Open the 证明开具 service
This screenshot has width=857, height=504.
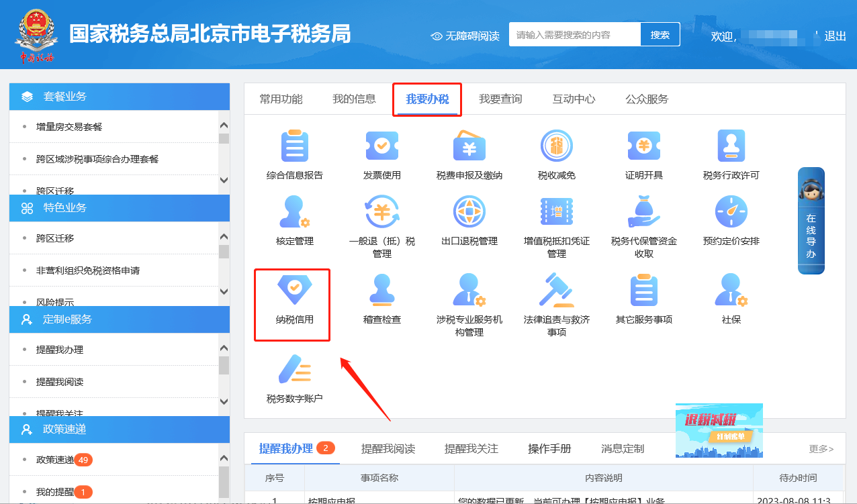pos(645,154)
